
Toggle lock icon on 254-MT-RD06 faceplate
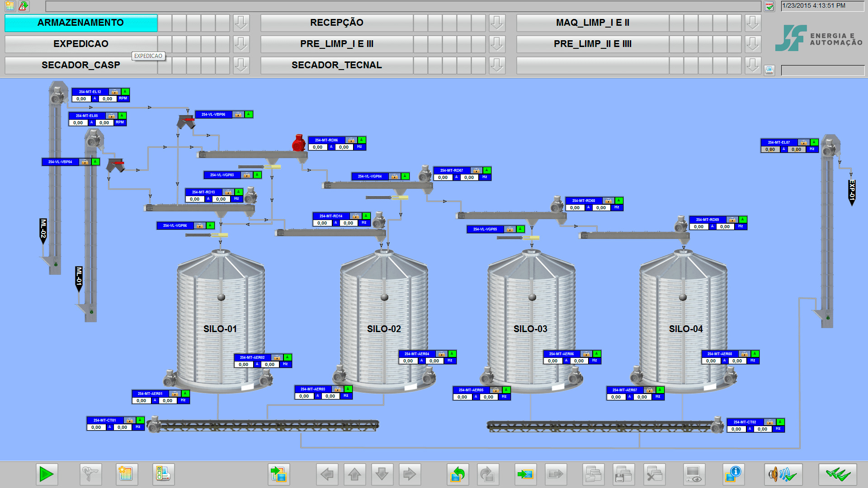pos(351,140)
